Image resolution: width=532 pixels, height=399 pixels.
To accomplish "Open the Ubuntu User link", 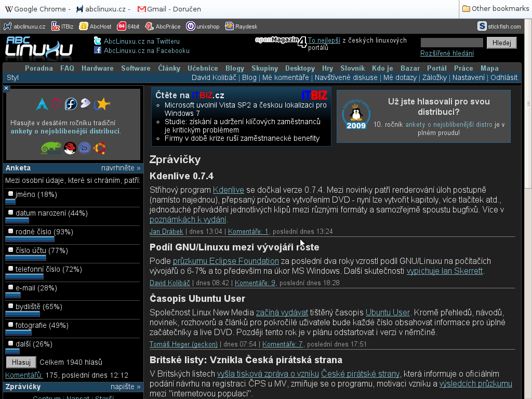I will (x=388, y=312).
